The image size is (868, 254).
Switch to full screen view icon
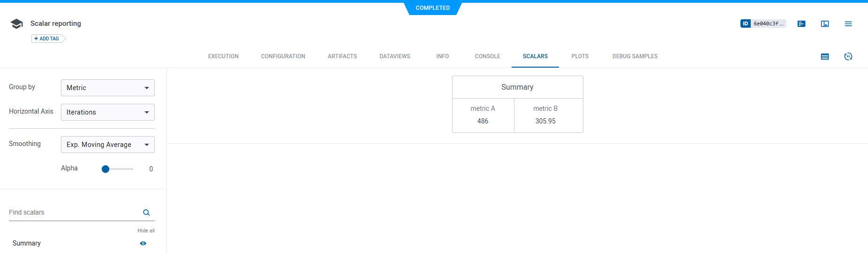[x=825, y=23]
